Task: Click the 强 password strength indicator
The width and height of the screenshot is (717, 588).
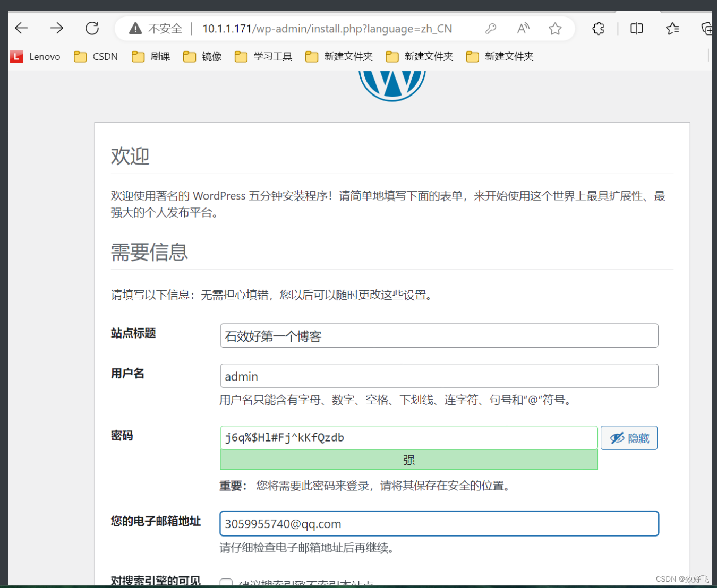Action: 409,460
